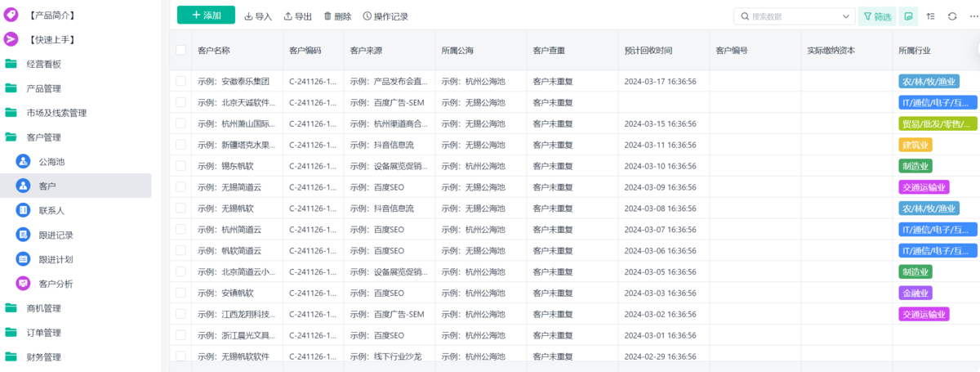Viewport: 980px width, 372px height.
Task: Click the green view toggle icon beside 筛选
Action: coord(908,16)
